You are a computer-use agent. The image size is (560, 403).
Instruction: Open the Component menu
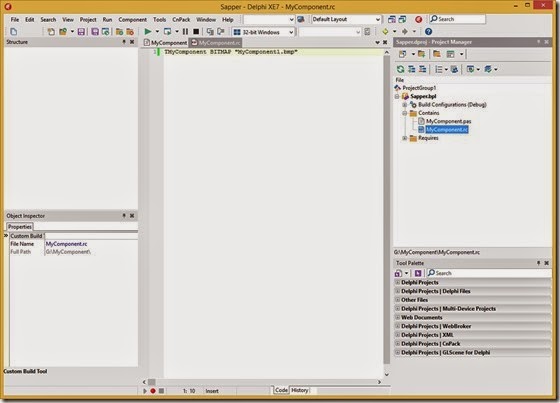tap(132, 19)
